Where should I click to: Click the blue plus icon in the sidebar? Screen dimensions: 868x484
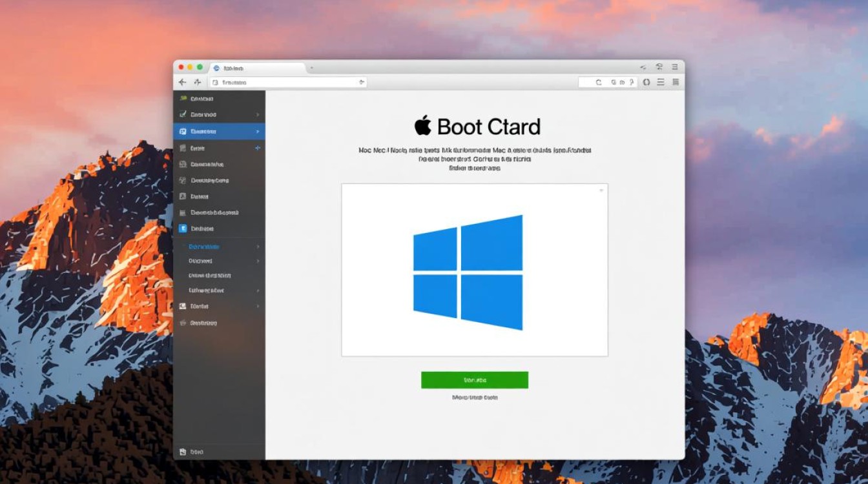[258, 148]
